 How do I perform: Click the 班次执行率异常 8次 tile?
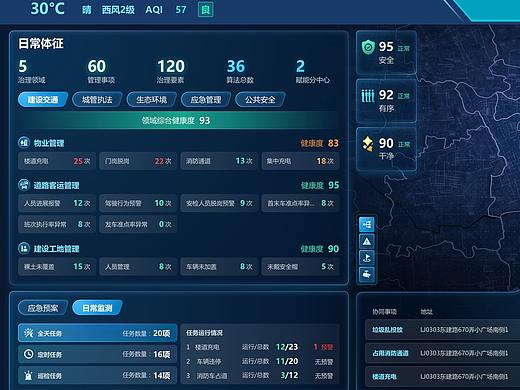(57, 224)
